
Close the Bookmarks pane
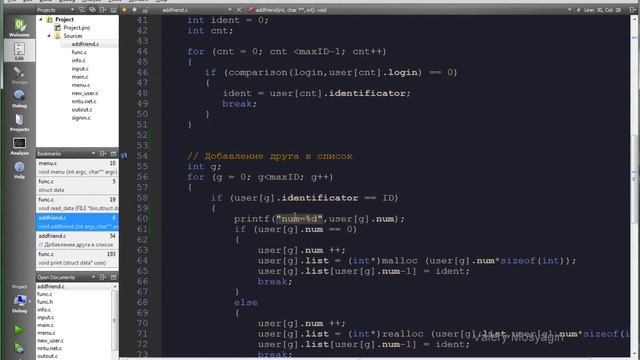(113, 153)
